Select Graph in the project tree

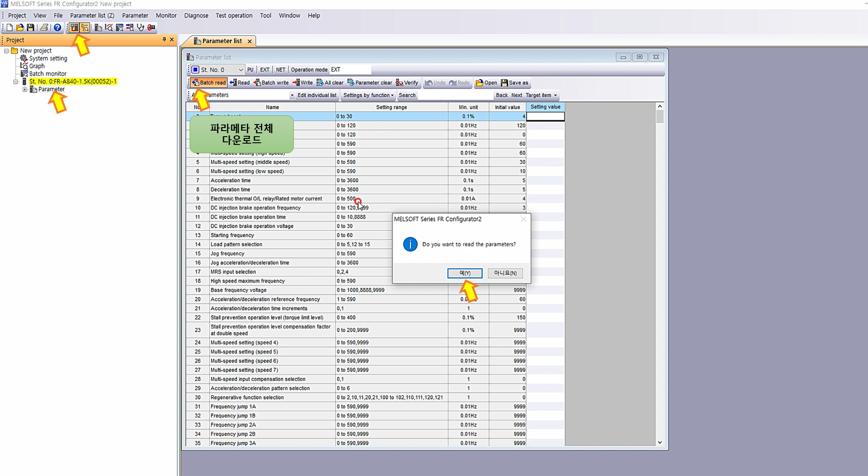coord(37,66)
